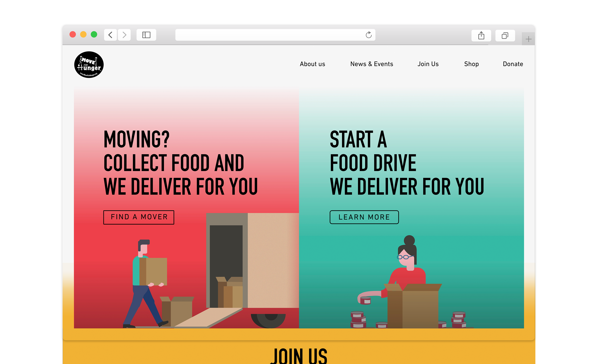
Task: Focus the browser address bar
Action: coord(269,35)
